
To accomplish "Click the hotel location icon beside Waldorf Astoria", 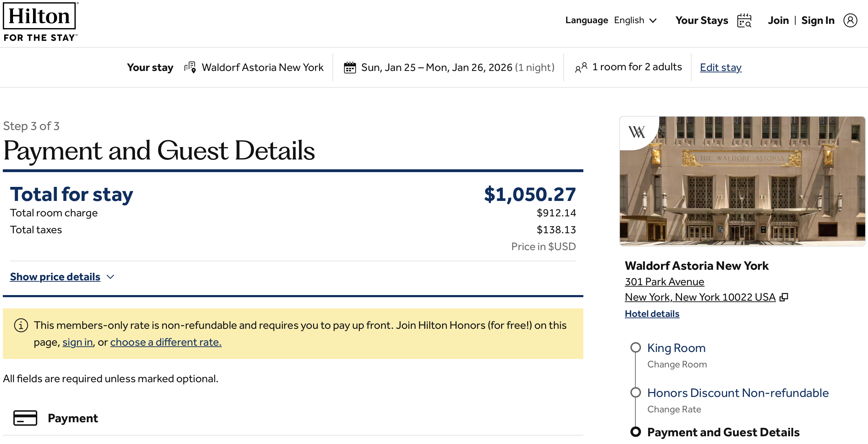I will tap(190, 67).
